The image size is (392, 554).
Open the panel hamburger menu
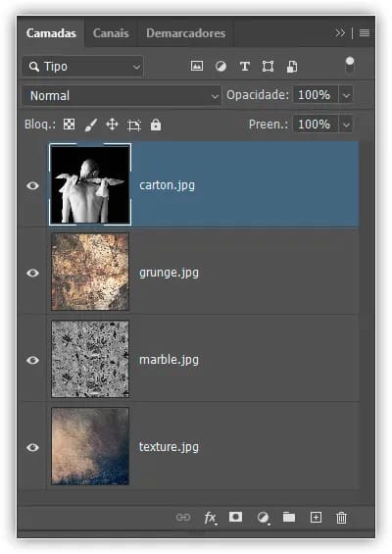click(x=365, y=33)
